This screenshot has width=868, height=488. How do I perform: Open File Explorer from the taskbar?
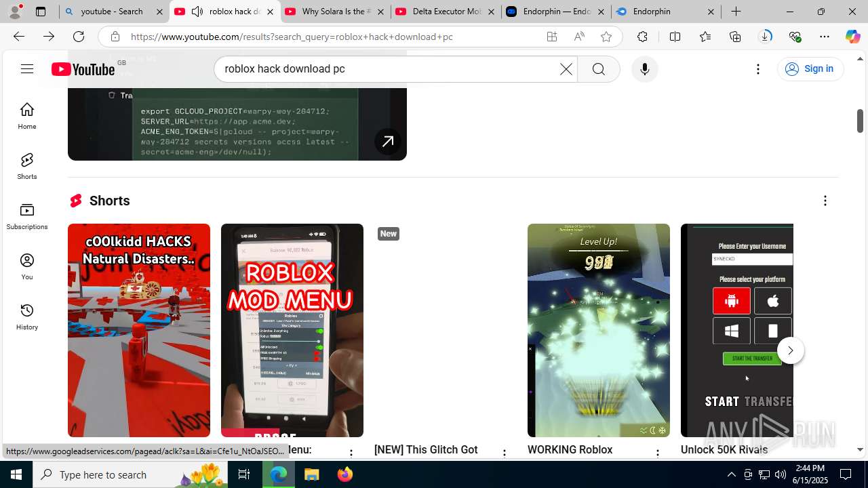click(312, 474)
